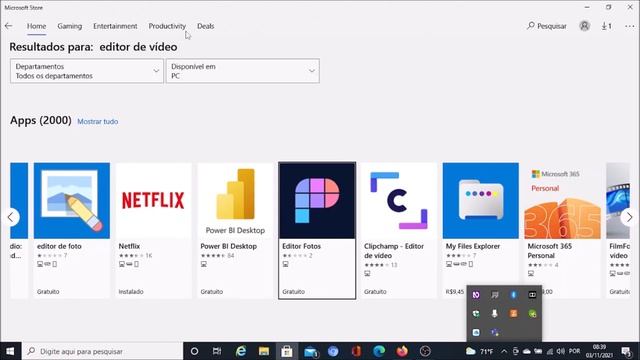Expand the Departamentos dropdown

click(87, 71)
